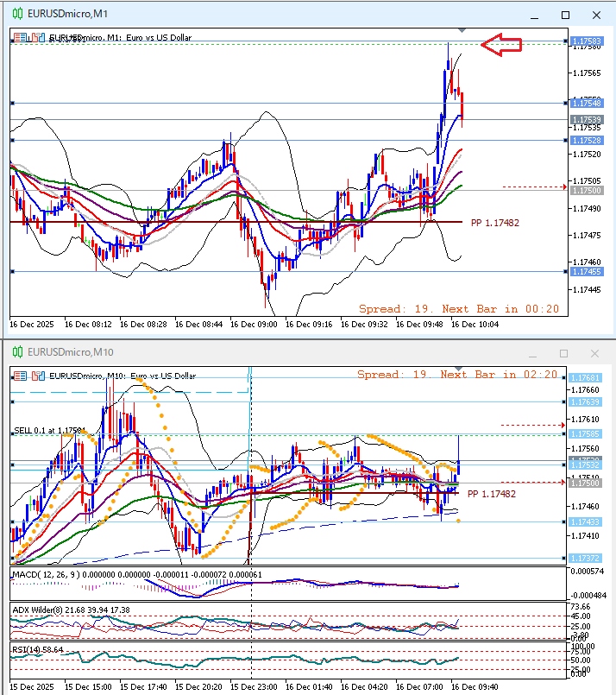
Task: Select the SELL 0.1 at 1.1758 order label
Action: tap(49, 430)
